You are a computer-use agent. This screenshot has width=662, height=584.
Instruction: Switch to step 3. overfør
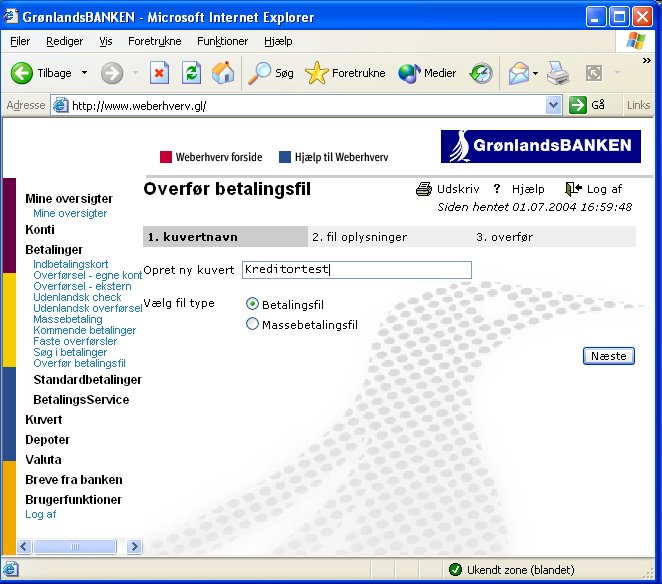[505, 237]
